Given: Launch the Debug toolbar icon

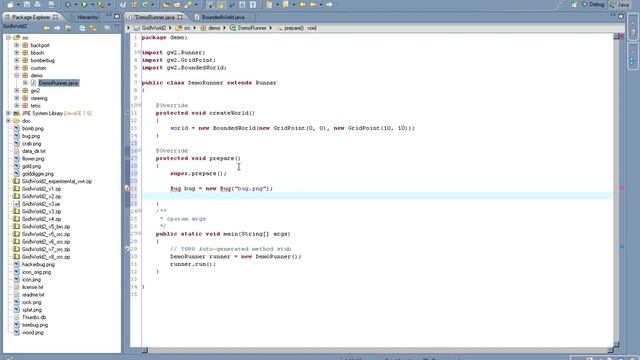Looking at the screenshot, I should tap(68, 4).
